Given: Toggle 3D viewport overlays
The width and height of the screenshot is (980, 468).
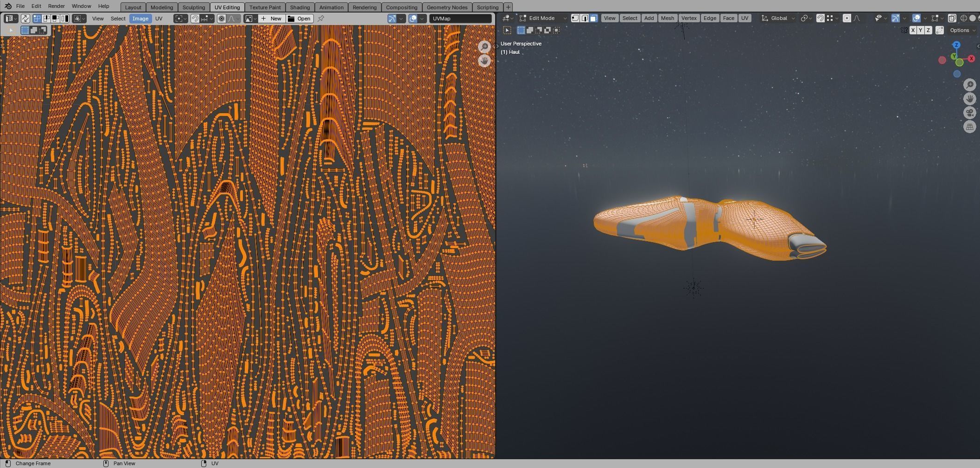Looking at the screenshot, I should coord(916,18).
